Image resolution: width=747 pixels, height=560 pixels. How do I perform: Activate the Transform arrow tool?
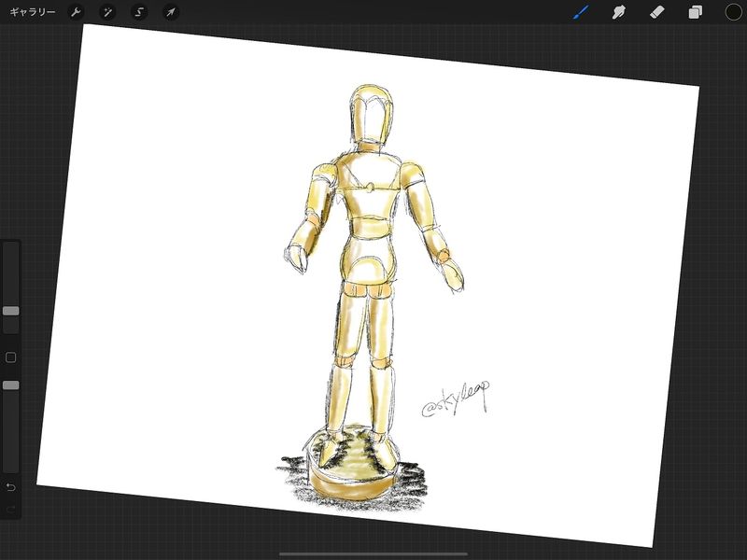coord(170,12)
